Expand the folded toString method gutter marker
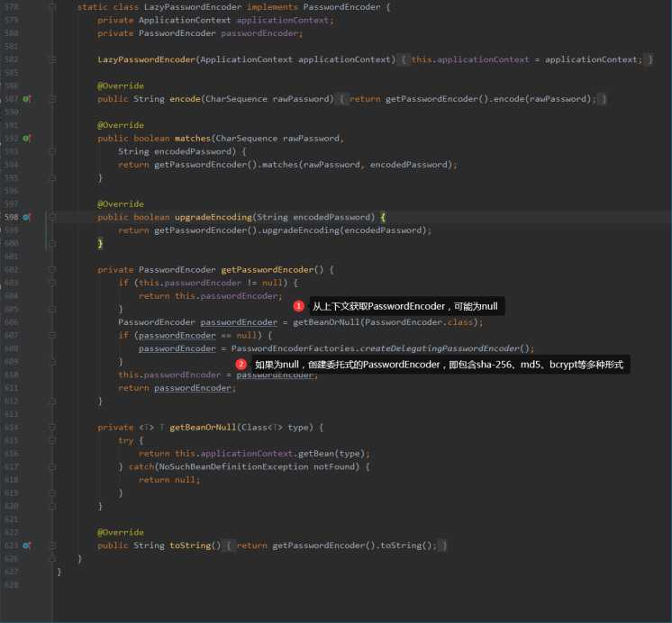The height and width of the screenshot is (623, 672). click(x=53, y=546)
